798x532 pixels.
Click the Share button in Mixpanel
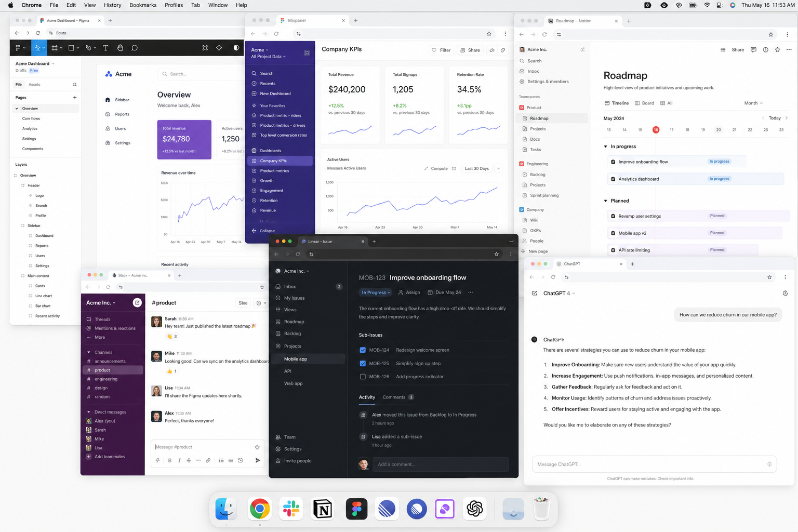[x=470, y=50]
